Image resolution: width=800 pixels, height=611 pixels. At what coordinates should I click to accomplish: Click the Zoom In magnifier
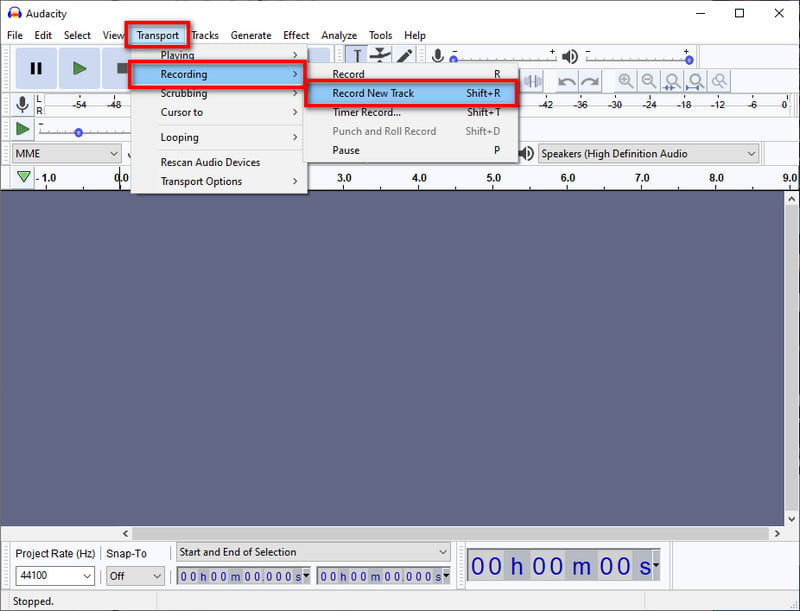click(x=626, y=81)
